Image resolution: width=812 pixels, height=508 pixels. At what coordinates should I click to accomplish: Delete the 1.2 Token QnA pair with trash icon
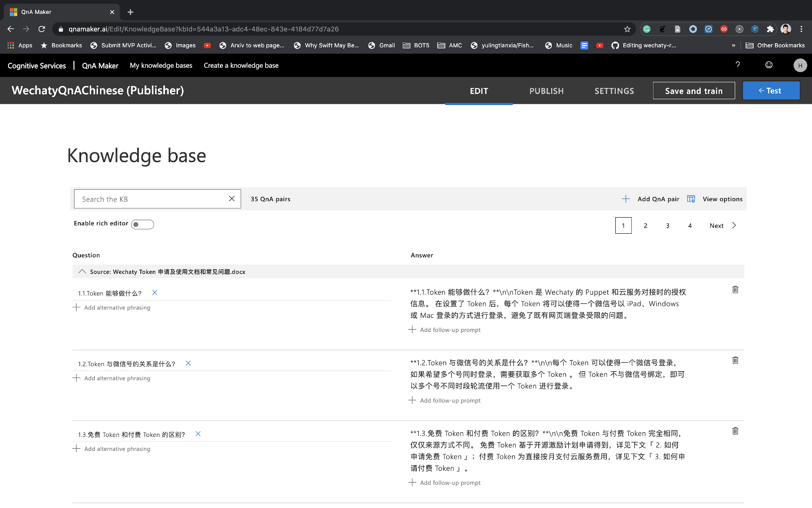click(x=735, y=360)
